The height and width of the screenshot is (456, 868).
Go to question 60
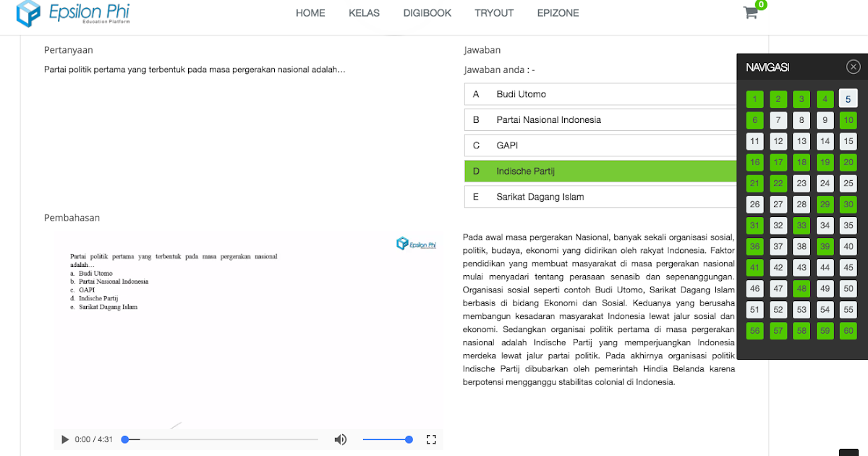pos(848,330)
